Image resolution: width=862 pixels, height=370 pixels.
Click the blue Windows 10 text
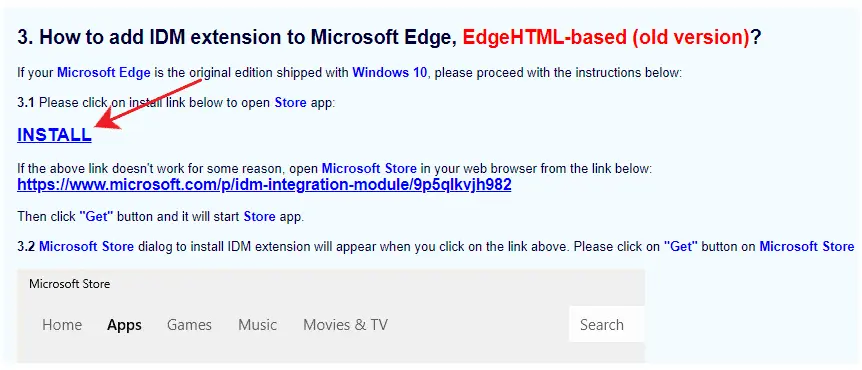tap(389, 73)
